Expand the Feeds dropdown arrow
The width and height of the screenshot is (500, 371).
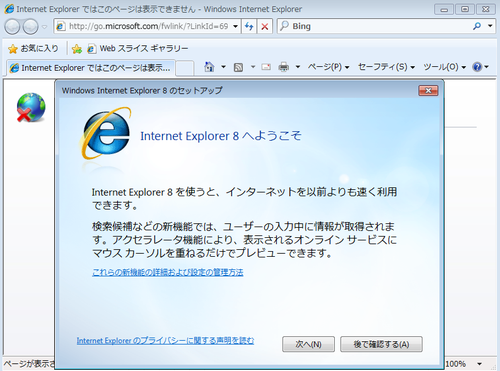point(253,67)
